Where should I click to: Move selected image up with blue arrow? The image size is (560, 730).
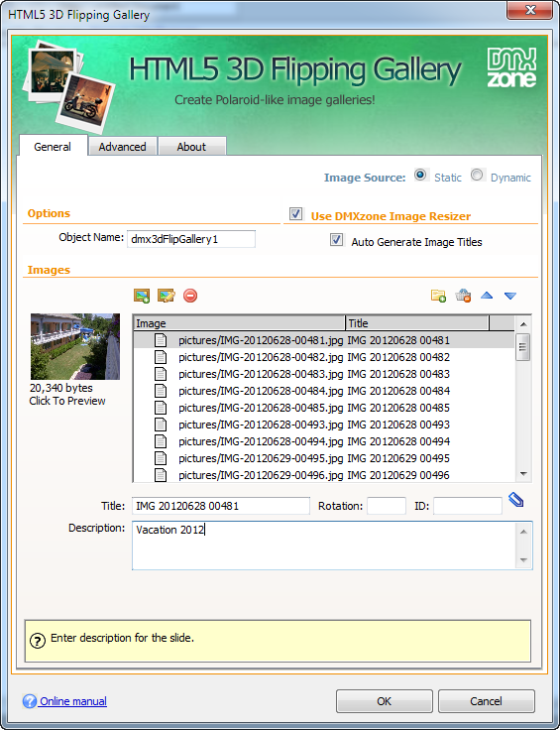pos(487,296)
